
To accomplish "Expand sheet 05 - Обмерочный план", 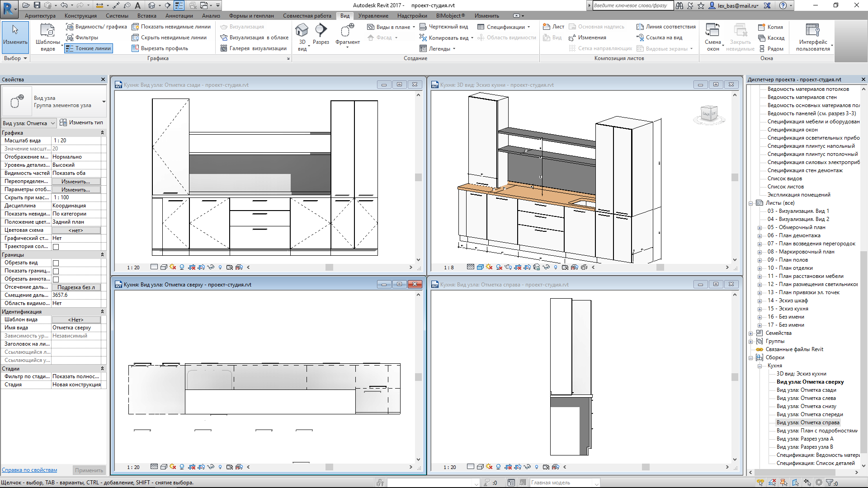I will pyautogui.click(x=759, y=228).
